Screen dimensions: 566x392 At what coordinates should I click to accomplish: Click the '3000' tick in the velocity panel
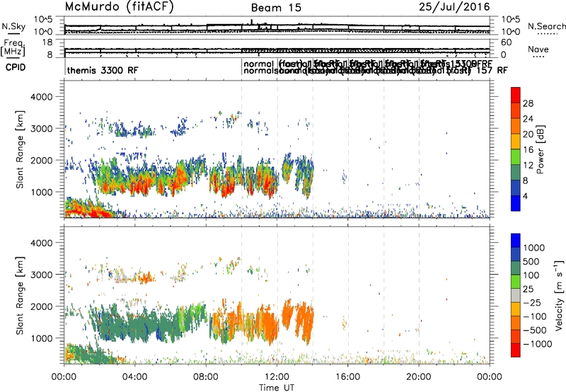coord(41,275)
